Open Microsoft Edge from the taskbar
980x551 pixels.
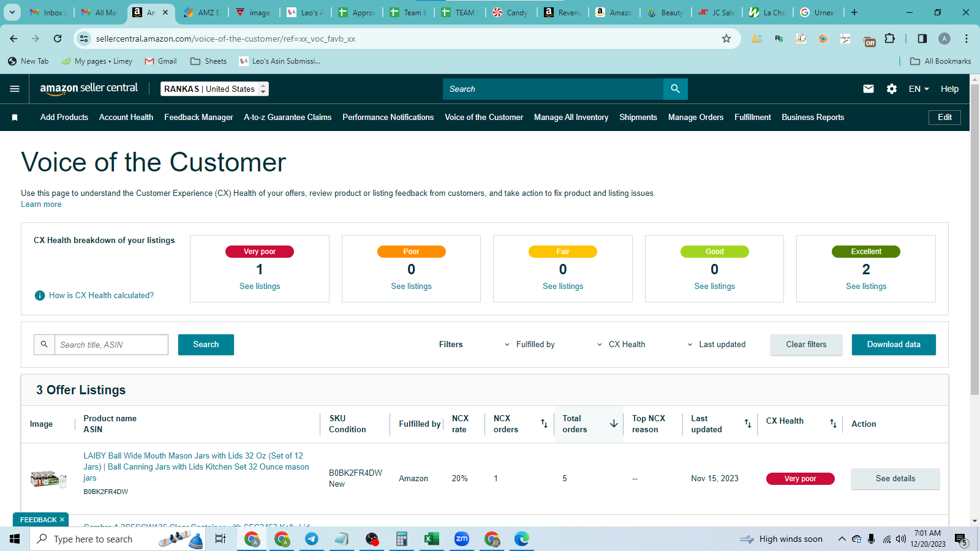click(x=522, y=539)
